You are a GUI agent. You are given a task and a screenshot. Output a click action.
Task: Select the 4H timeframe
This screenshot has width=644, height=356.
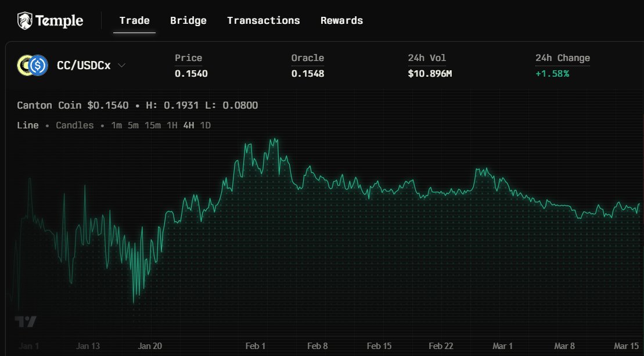point(189,125)
